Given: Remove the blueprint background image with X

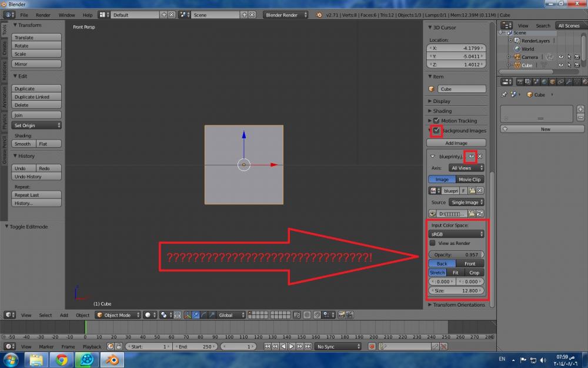Looking at the screenshot, I should tap(480, 156).
